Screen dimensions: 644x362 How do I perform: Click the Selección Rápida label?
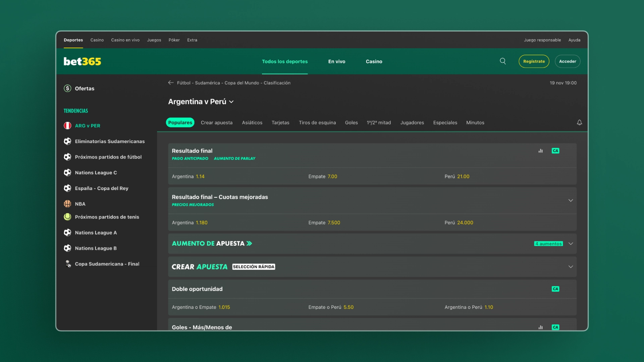click(254, 267)
